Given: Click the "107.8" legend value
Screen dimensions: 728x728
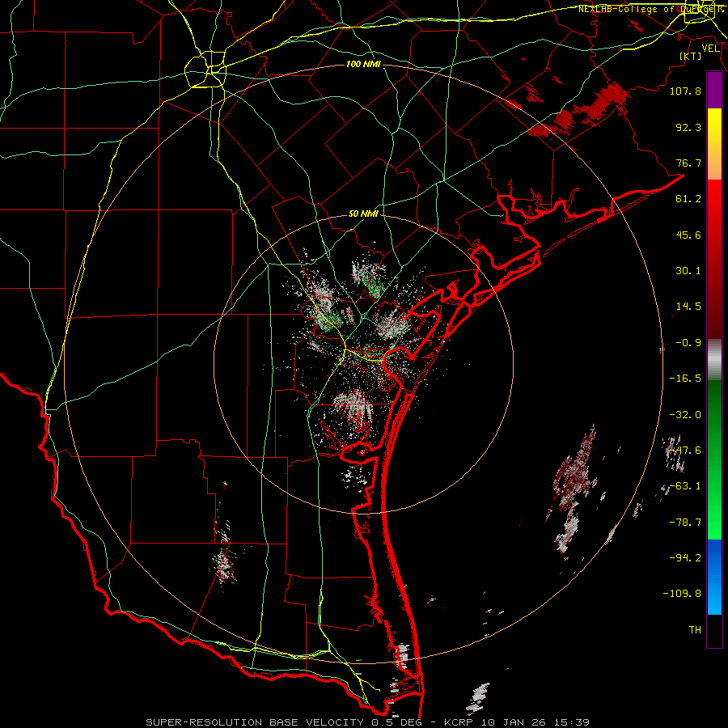Looking at the screenshot, I should (x=685, y=91).
